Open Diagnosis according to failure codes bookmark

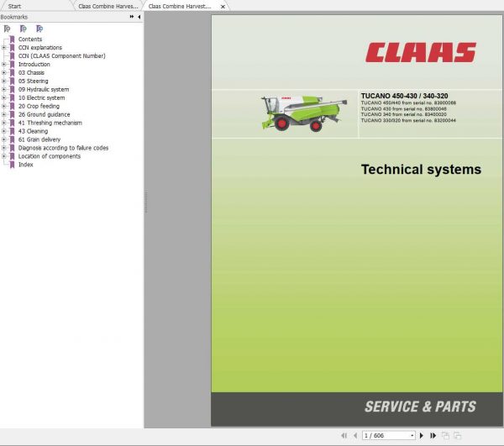(63, 148)
